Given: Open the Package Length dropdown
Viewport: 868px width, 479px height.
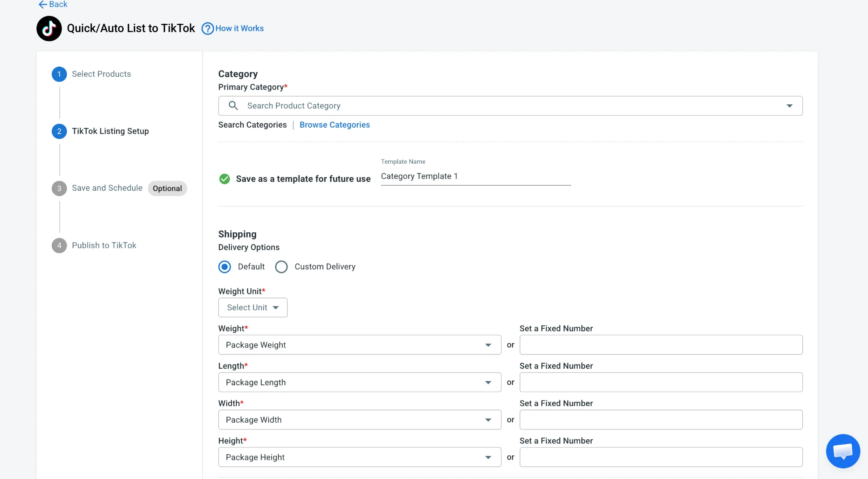Looking at the screenshot, I should tap(360, 382).
